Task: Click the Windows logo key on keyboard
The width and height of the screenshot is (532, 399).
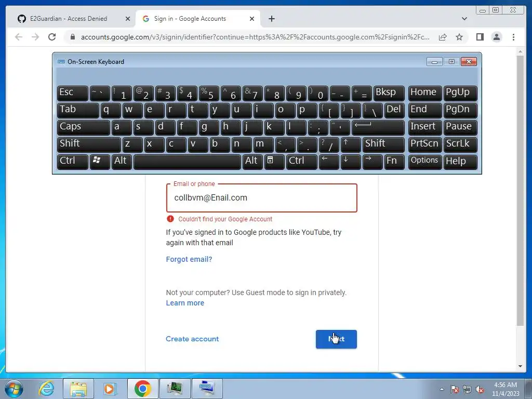Action: pyautogui.click(x=100, y=162)
